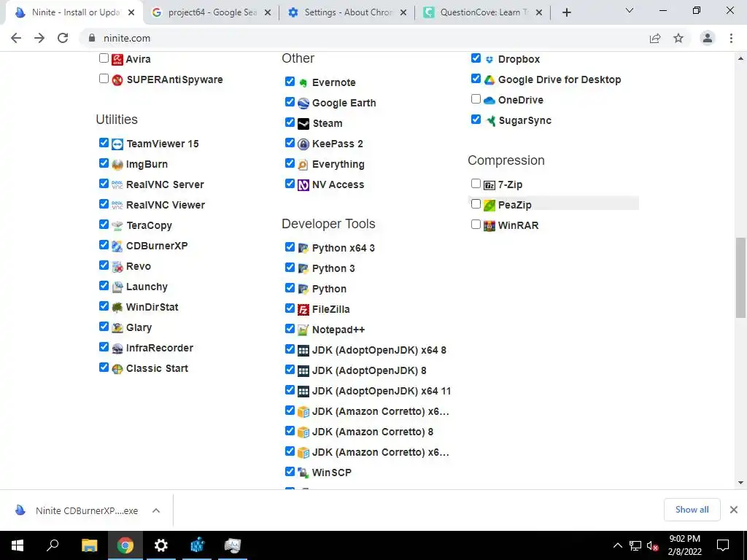
Task: Open Windows Search from the taskbar
Action: [53, 545]
